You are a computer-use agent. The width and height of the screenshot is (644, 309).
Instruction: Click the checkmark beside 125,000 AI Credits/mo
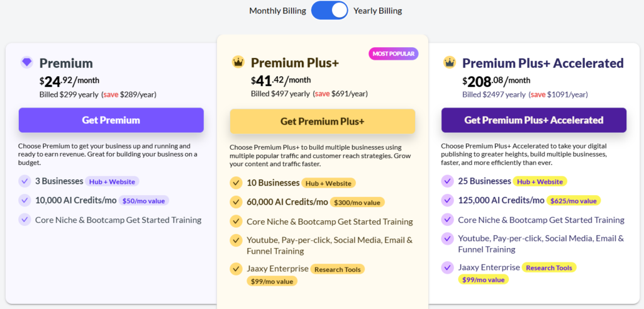pyautogui.click(x=447, y=200)
